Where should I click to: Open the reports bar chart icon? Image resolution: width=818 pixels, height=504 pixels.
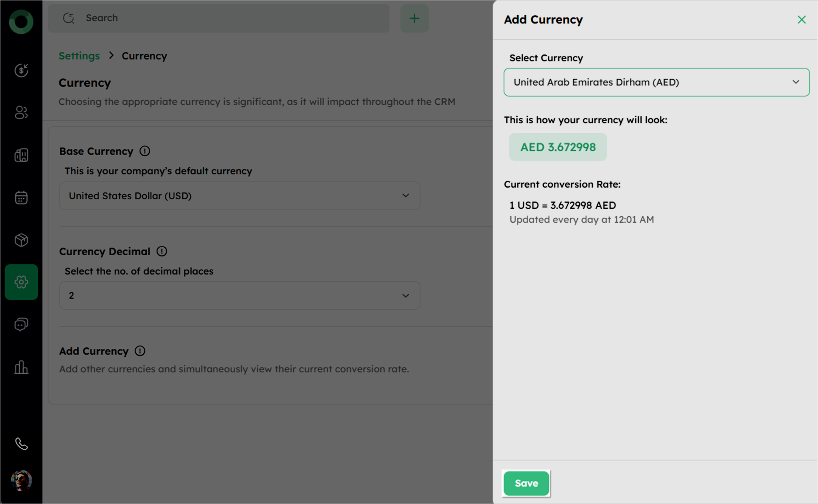(x=21, y=367)
